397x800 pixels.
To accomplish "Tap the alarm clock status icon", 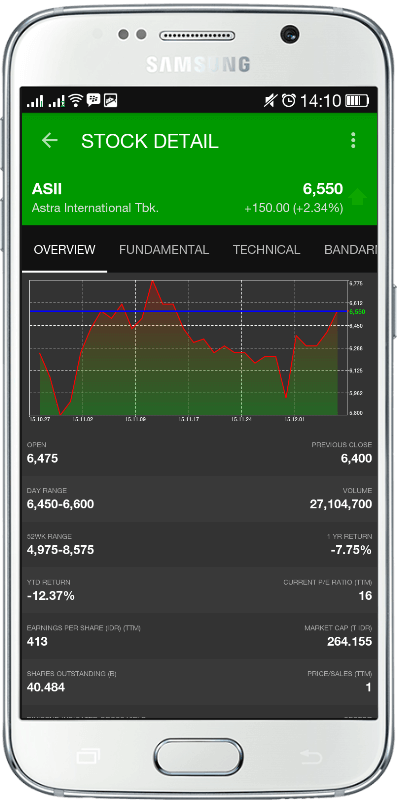I will click(288, 101).
